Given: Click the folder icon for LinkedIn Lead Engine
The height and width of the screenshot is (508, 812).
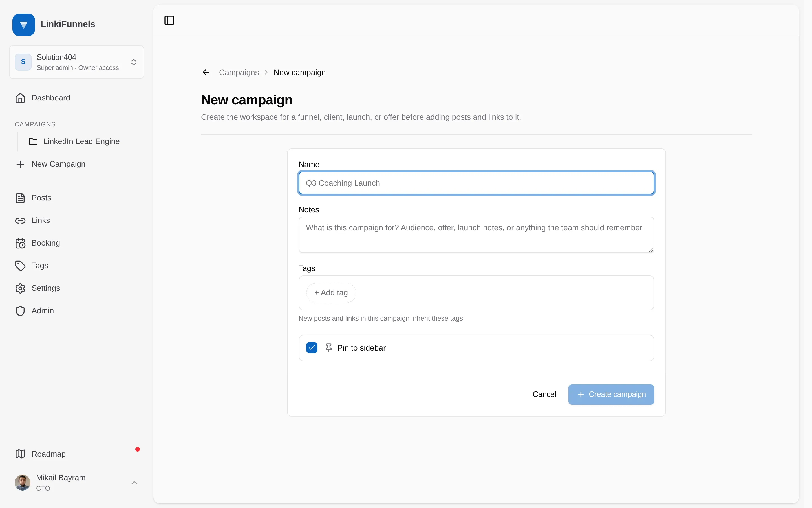Looking at the screenshot, I should [x=33, y=141].
